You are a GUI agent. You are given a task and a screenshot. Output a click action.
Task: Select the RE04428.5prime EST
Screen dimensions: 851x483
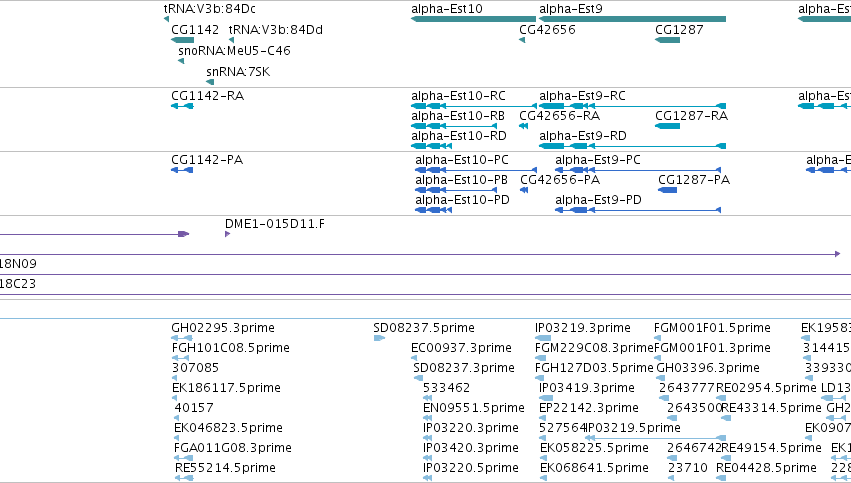[766, 468]
